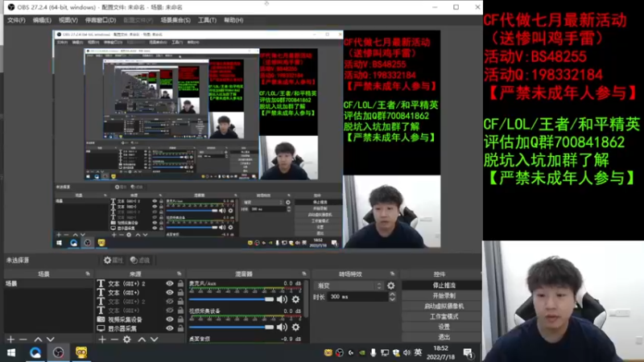Screen dimensions: 644x362
Task: Increase transition duration with up arrow
Action: point(392,294)
